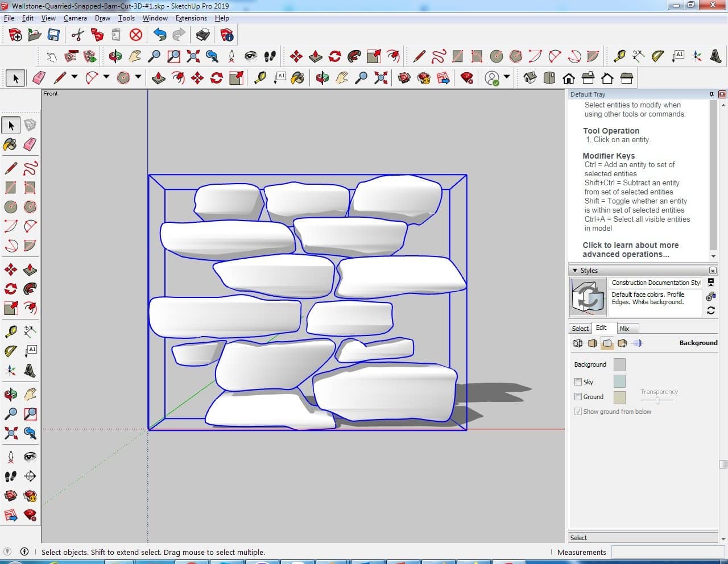The width and height of the screenshot is (728, 564).
Task: Enable the Sky checkbox
Action: 578,382
